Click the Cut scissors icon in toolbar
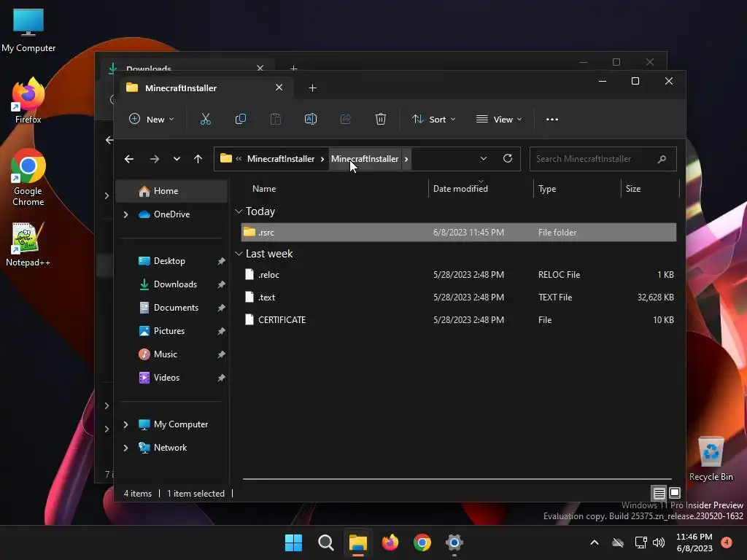Image resolution: width=747 pixels, height=560 pixels. (205, 119)
